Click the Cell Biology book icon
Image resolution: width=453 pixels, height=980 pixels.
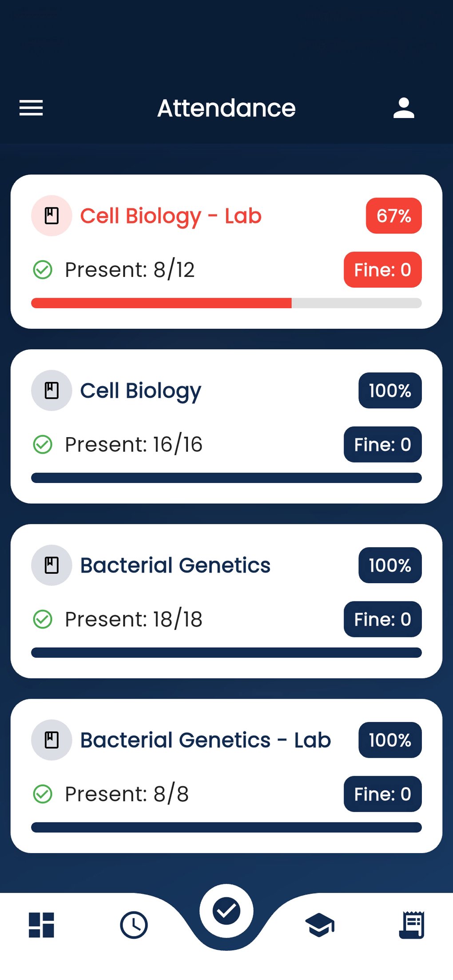point(52,391)
